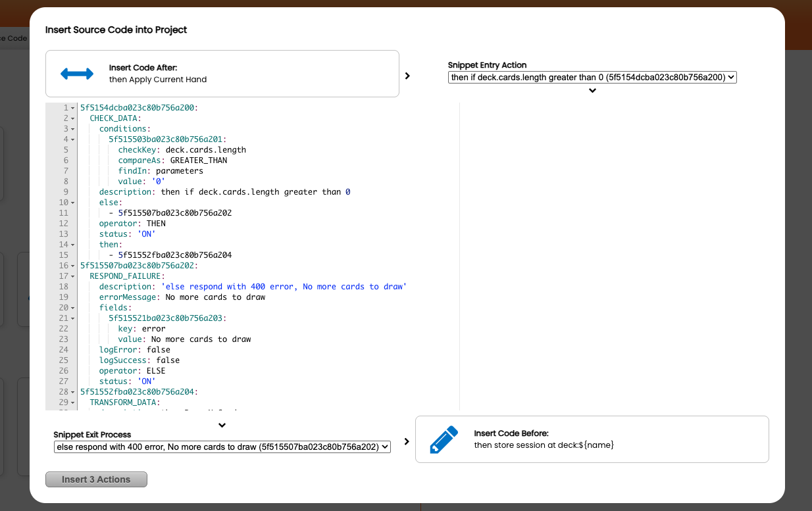Collapse the conditions fold arrow on line 3
This screenshot has height=511, width=812.
[73, 129]
